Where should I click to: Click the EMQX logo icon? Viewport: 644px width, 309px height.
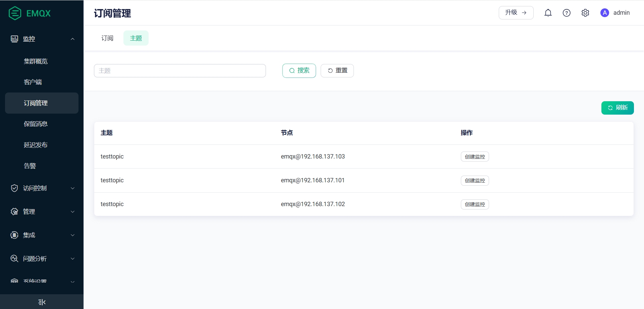[x=15, y=13]
